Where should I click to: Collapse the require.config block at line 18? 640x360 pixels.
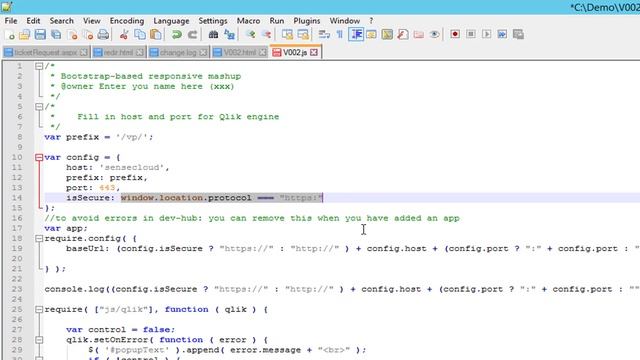click(39, 238)
